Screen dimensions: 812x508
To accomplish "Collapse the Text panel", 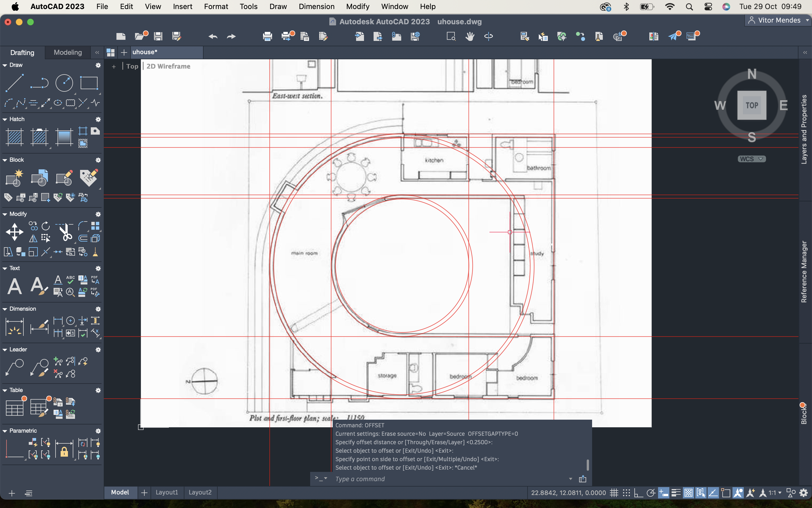I will point(5,268).
